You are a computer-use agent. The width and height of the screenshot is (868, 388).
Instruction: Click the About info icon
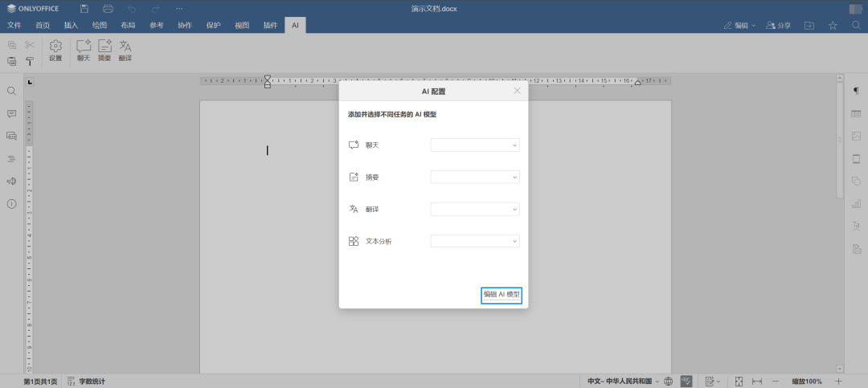pyautogui.click(x=11, y=204)
